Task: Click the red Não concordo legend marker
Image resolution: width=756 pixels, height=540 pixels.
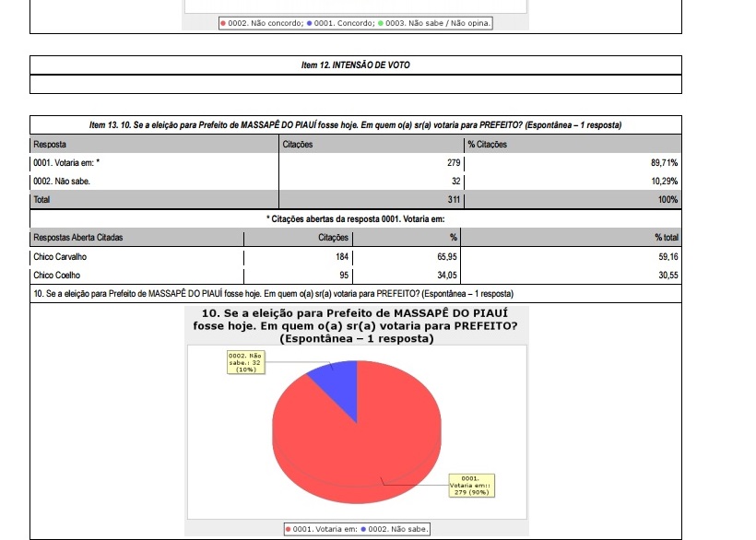Action: [223, 23]
